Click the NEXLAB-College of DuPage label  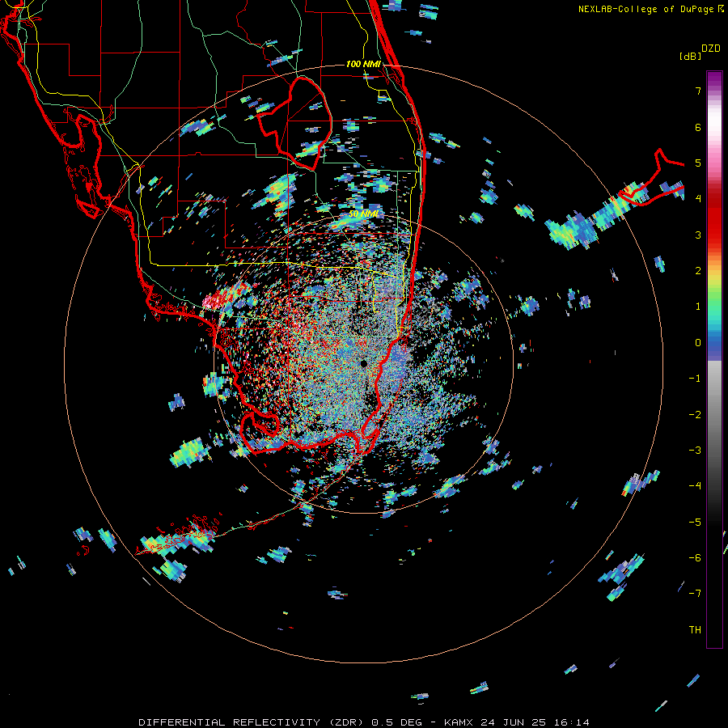pos(651,9)
